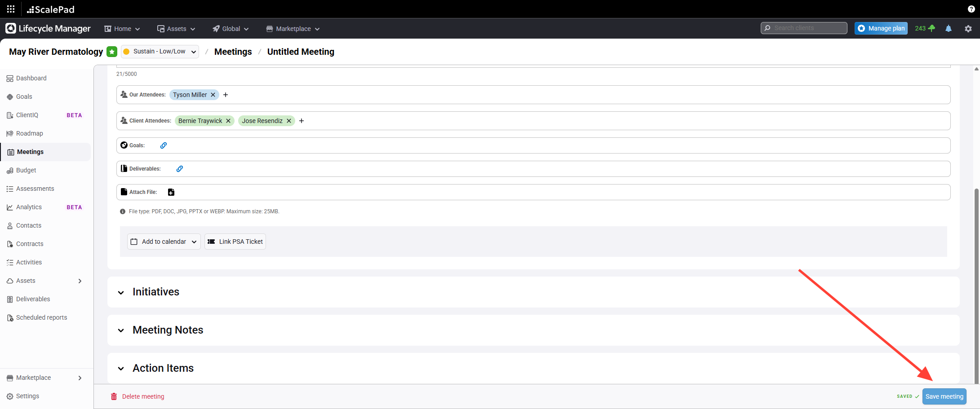Click the Save meeting button
The width and height of the screenshot is (980, 409).
944,396
